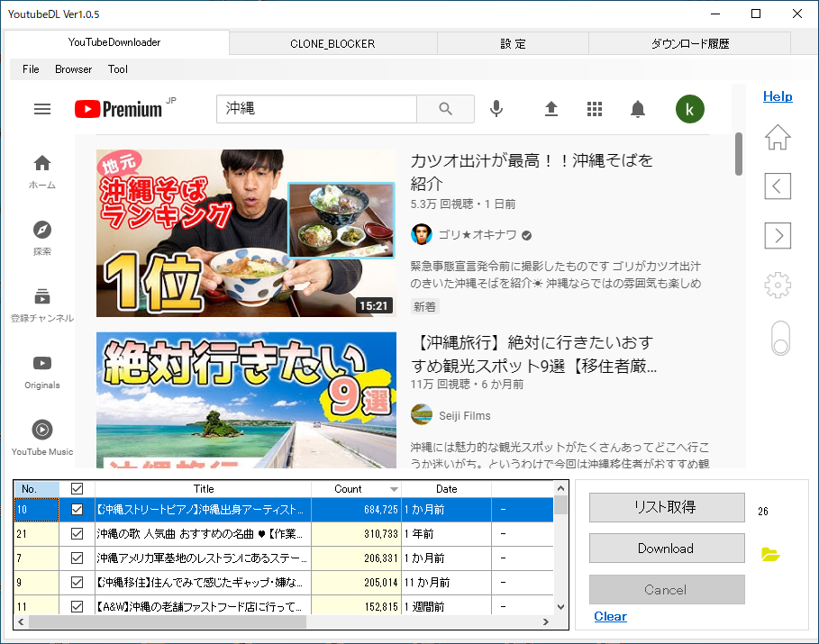
Task: Open the YouTube apps grid
Action: point(595,109)
